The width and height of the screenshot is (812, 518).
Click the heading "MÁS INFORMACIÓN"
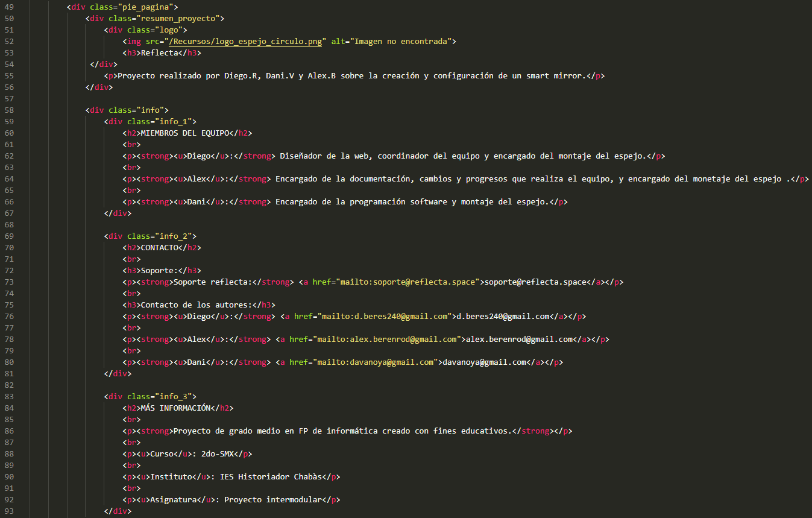tap(175, 408)
